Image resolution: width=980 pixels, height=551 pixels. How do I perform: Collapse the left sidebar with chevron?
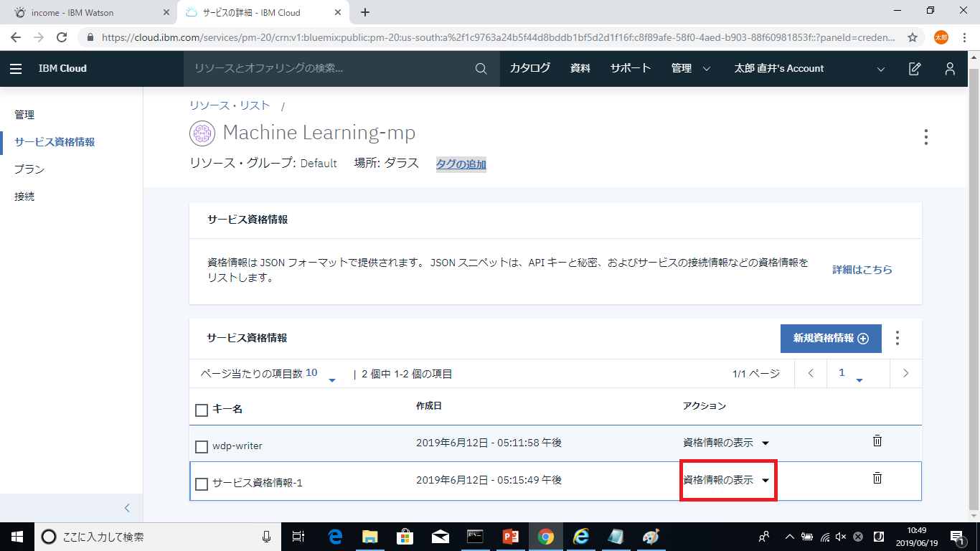127,508
